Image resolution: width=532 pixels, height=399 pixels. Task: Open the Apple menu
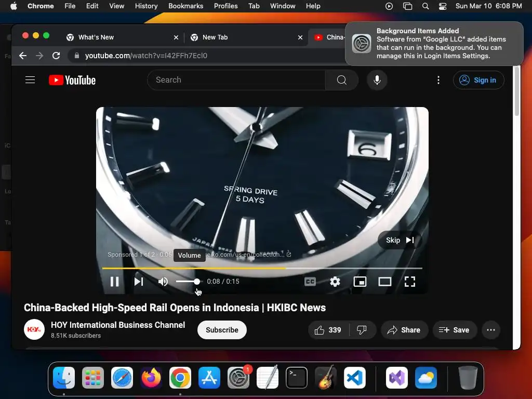pos(14,6)
